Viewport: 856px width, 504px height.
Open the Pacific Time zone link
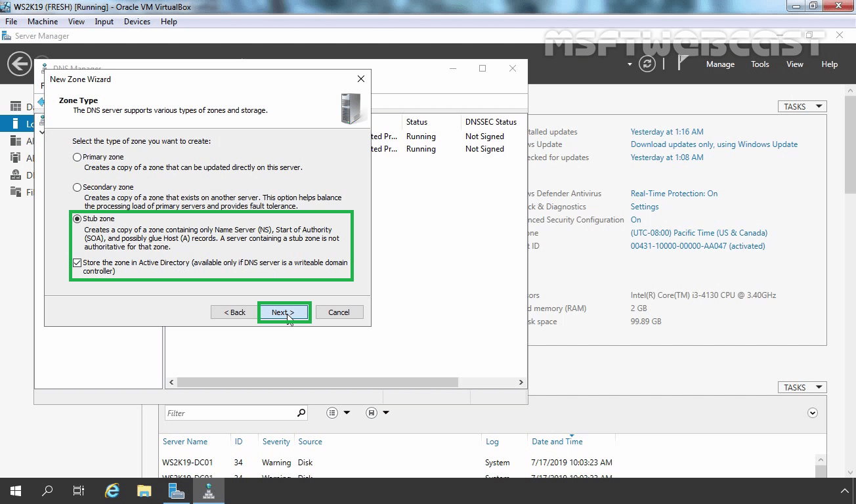click(x=699, y=233)
